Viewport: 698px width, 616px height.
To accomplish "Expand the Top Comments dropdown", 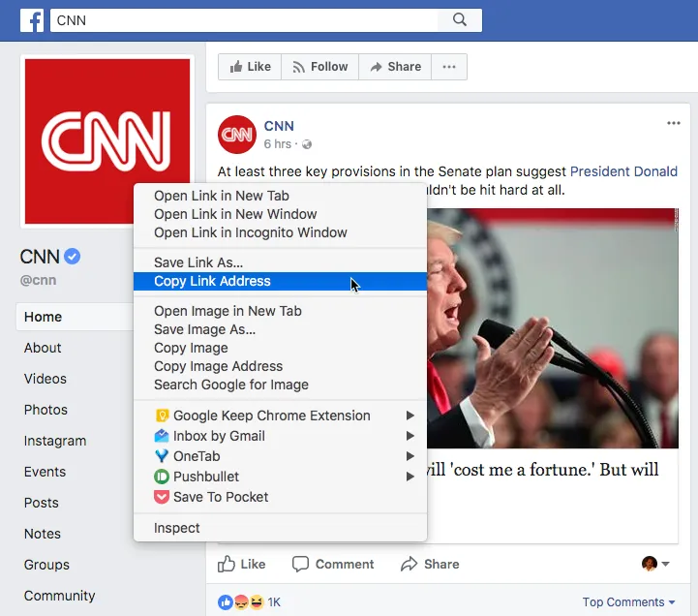I will click(x=628, y=602).
